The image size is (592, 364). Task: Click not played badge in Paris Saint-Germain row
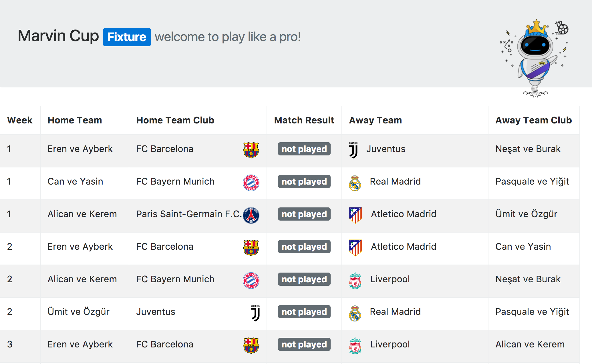304,214
